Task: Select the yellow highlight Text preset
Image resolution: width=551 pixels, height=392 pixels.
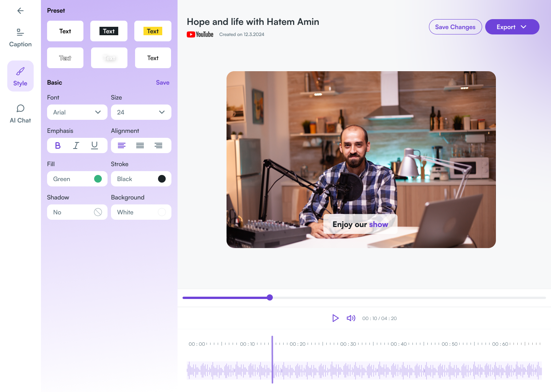Action: pyautogui.click(x=153, y=31)
